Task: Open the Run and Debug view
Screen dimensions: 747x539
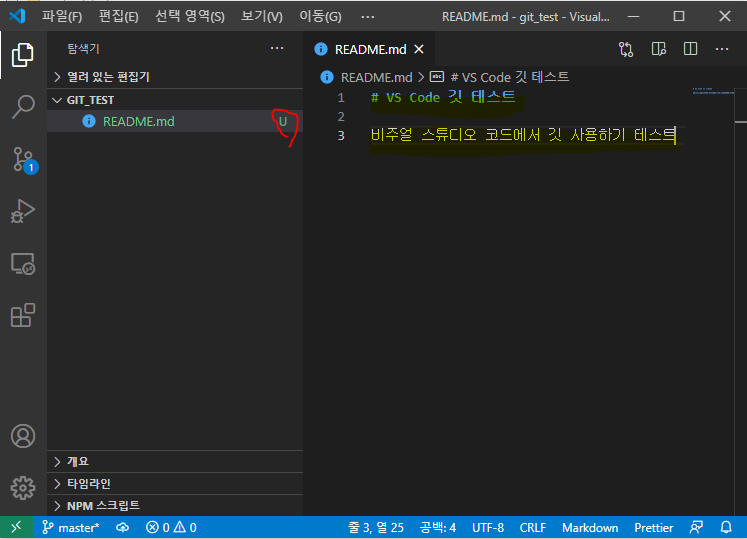Action: (x=23, y=211)
